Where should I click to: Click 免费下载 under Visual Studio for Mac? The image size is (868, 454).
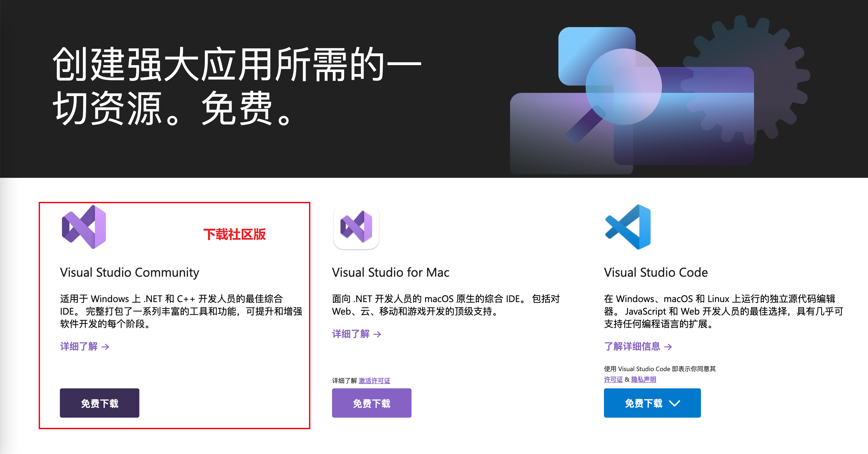tap(371, 402)
